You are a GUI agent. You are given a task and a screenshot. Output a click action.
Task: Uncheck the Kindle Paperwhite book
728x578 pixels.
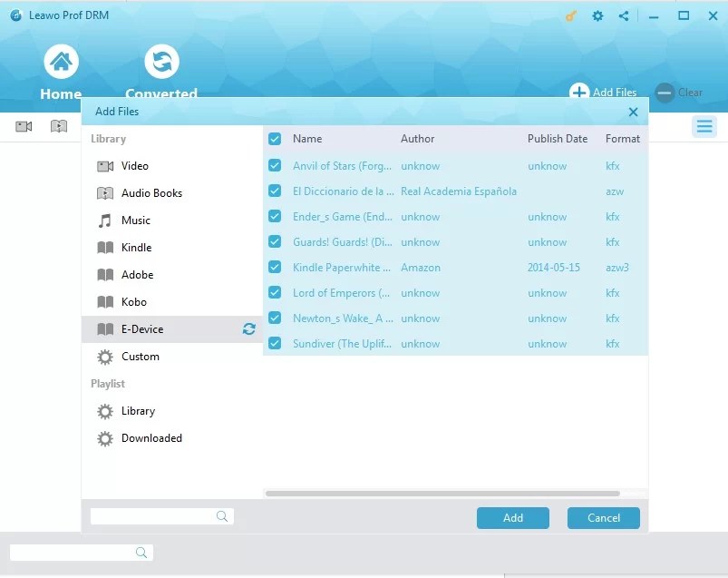(275, 268)
